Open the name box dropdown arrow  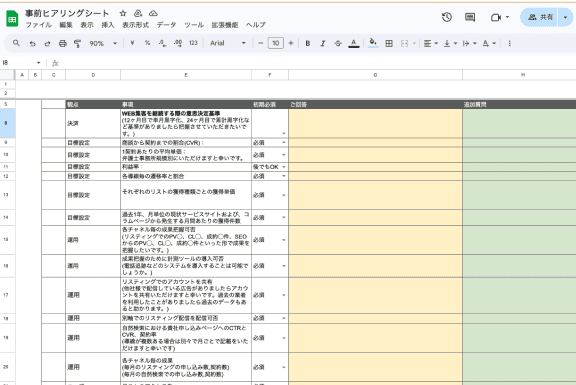[38, 63]
